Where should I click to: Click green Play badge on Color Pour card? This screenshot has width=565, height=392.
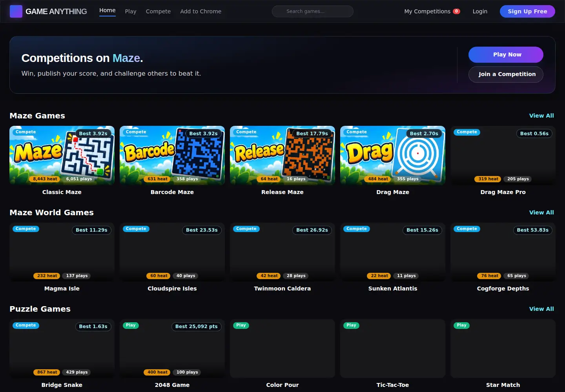[x=241, y=325]
